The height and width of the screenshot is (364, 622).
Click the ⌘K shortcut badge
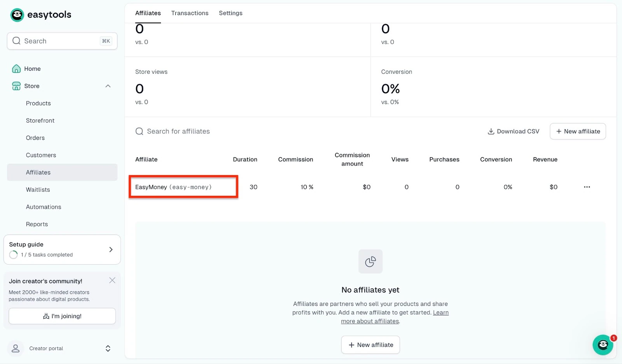[106, 41]
